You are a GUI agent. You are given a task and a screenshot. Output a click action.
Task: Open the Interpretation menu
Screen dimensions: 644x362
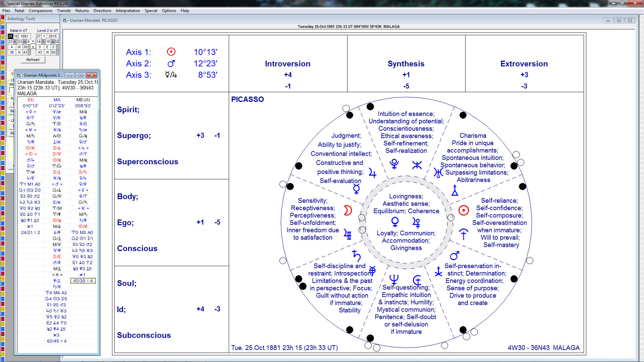pos(128,11)
